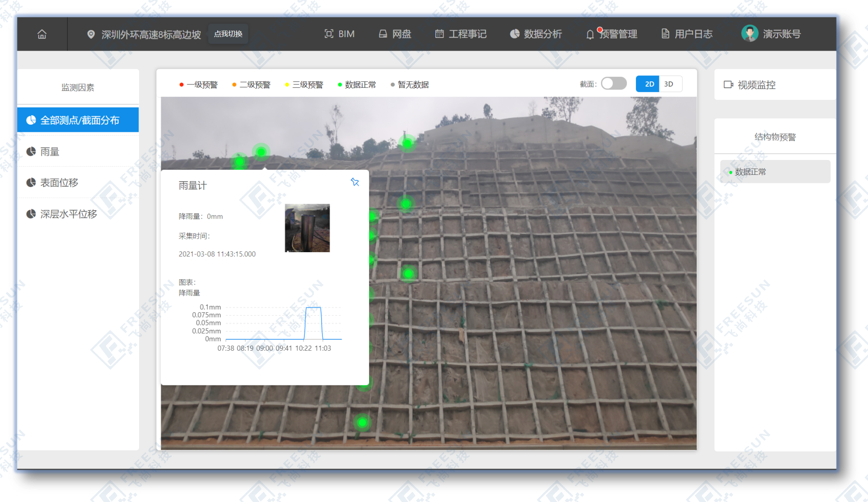Click the 降雨量: 0mm reading

pos(201,216)
